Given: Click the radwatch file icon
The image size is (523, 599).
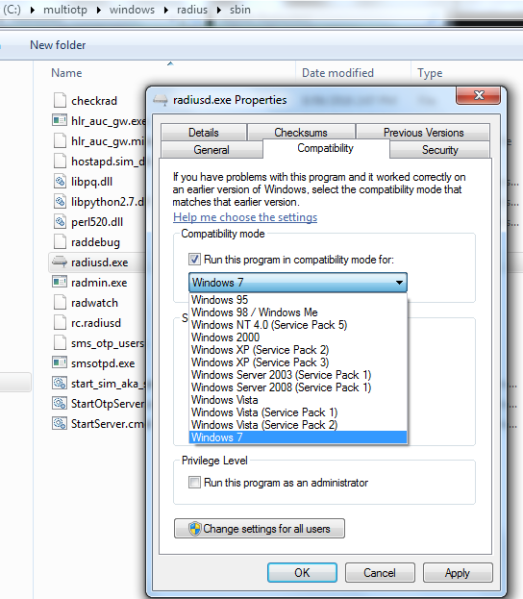Looking at the screenshot, I should [x=60, y=302].
